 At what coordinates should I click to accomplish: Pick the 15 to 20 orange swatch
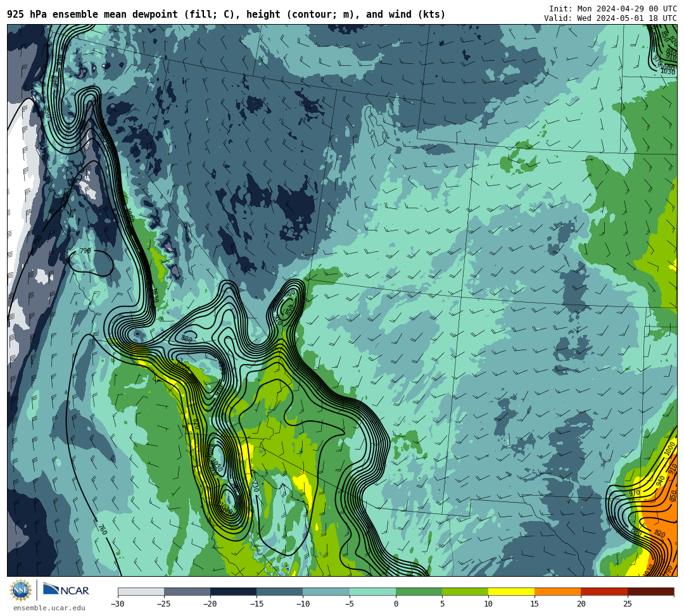click(558, 591)
